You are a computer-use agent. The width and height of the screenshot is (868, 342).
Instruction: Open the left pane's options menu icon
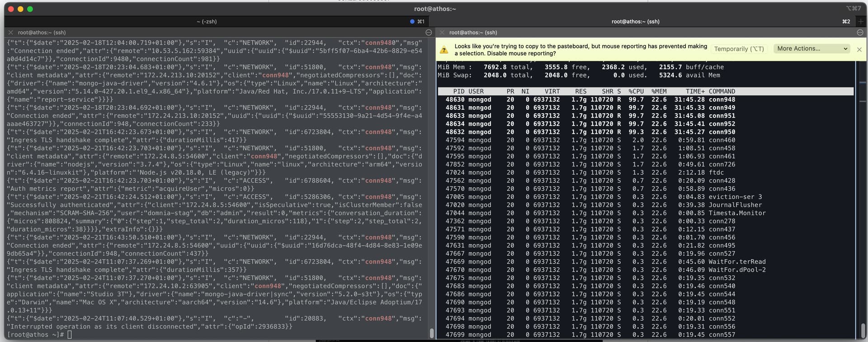429,33
